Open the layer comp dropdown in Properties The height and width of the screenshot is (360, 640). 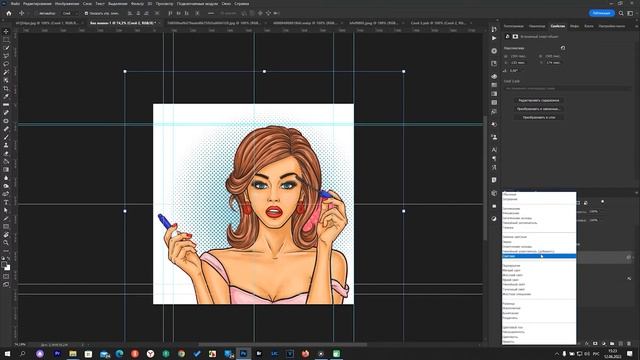tap(568, 88)
